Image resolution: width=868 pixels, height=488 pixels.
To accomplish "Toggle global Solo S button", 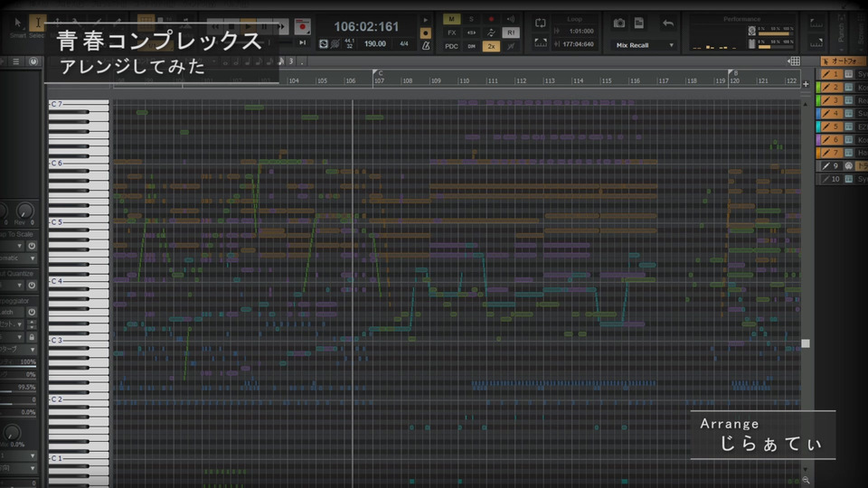I will pos(471,19).
